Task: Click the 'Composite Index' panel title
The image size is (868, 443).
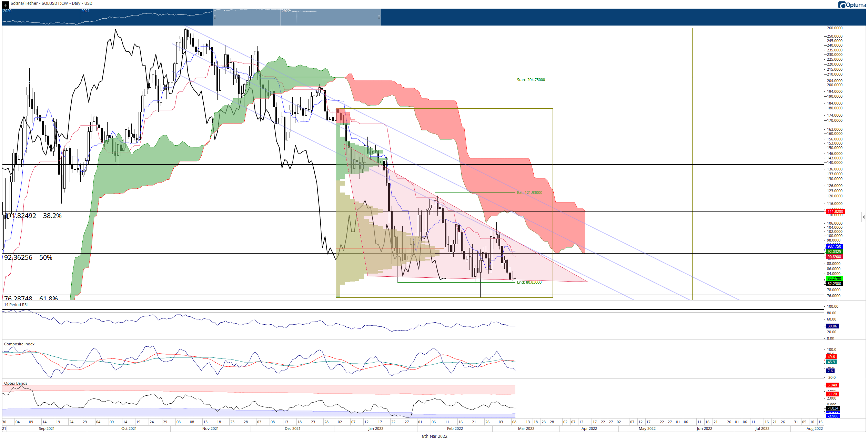Action: [19, 344]
